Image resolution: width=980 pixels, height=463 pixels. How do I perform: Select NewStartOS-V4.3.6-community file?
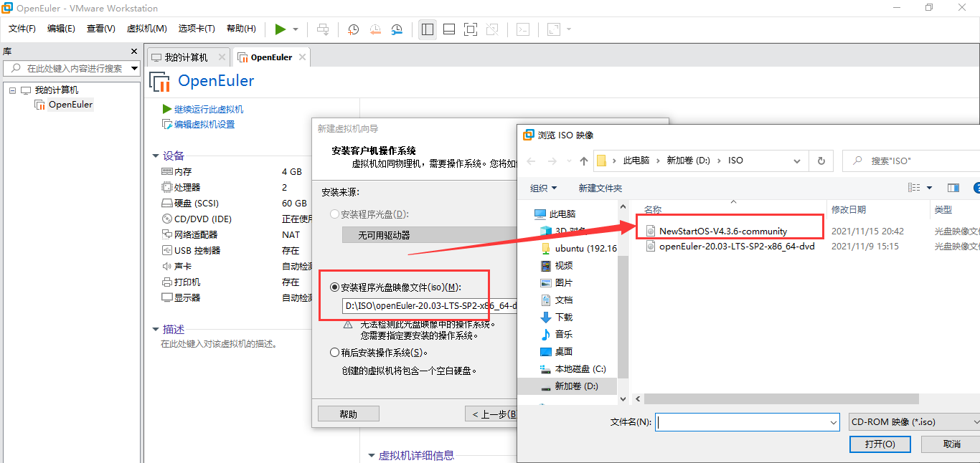tap(723, 231)
